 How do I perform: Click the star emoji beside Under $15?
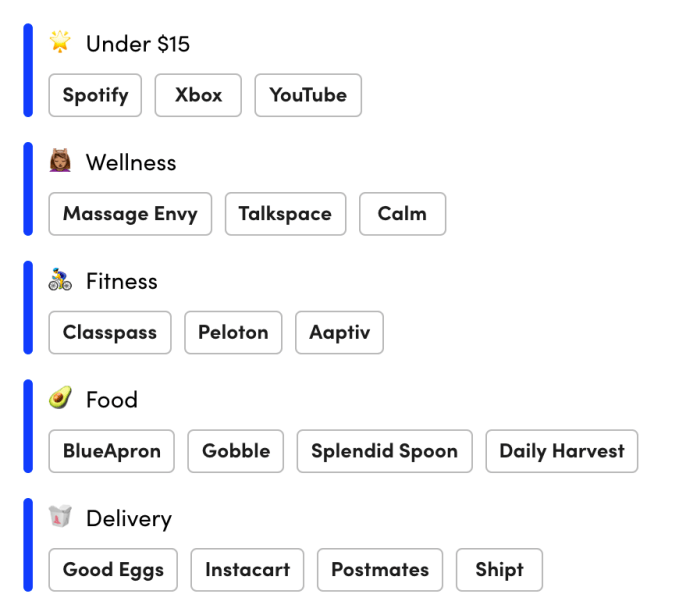(x=60, y=42)
